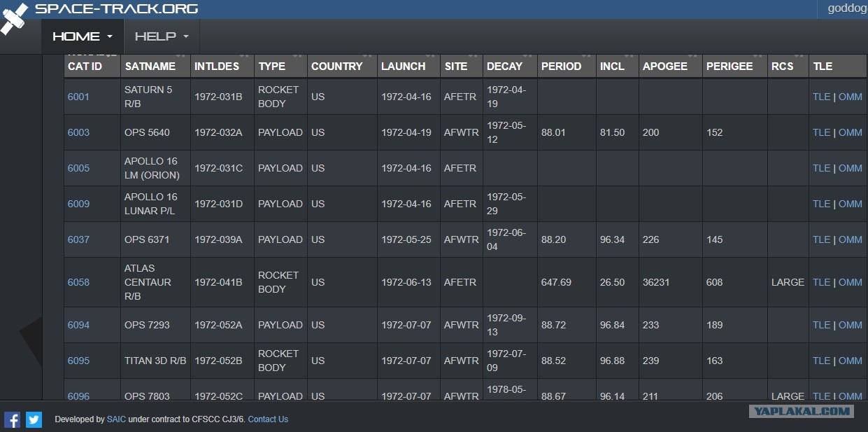Sort table by LAUNCH column
This screenshot has height=432, width=868.
click(408, 66)
